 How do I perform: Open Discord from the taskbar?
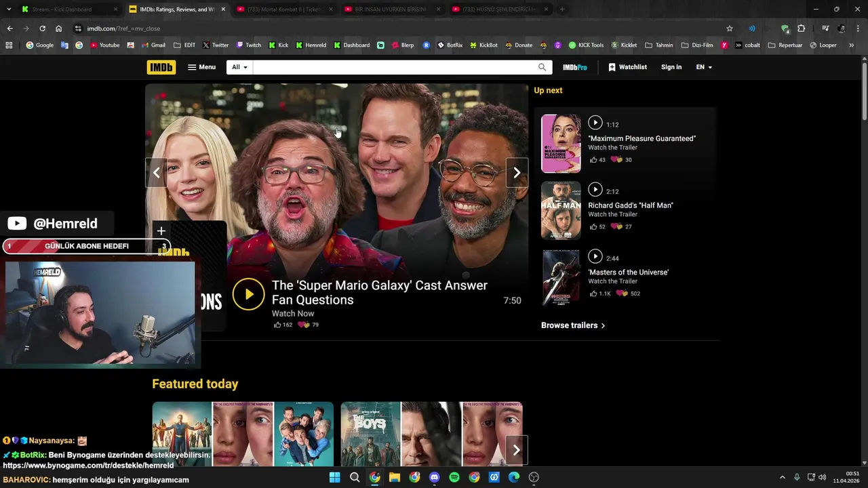click(x=434, y=477)
